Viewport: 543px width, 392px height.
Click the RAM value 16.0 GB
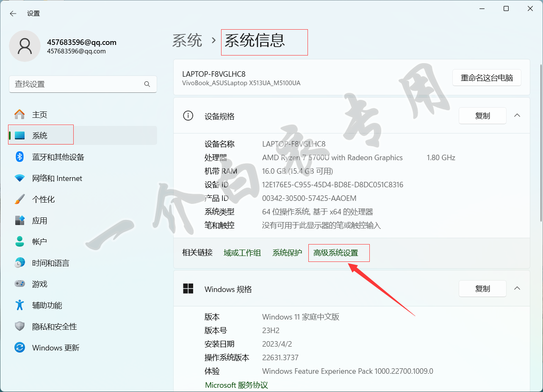pyautogui.click(x=298, y=171)
